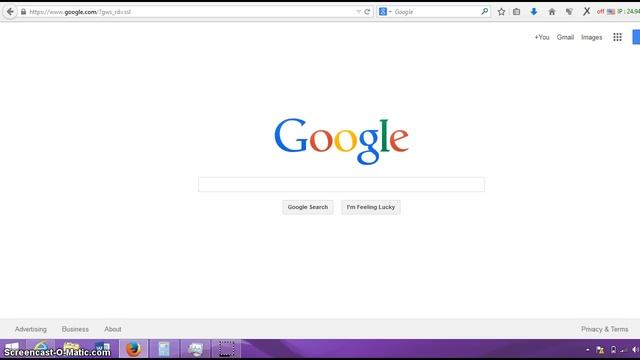This screenshot has height=360, width=640.
Task: Open the screen recorder dashed-frame taskbar icon
Action: tap(226, 349)
